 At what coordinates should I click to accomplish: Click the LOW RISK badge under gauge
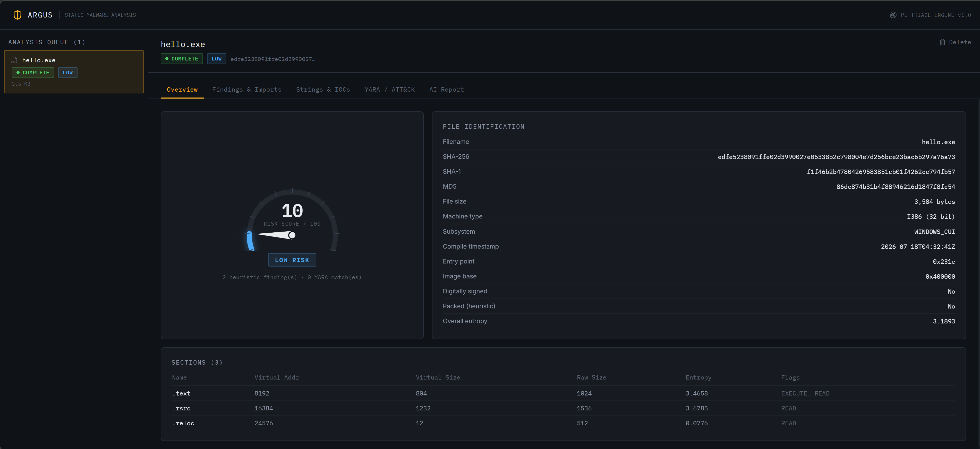(x=292, y=260)
